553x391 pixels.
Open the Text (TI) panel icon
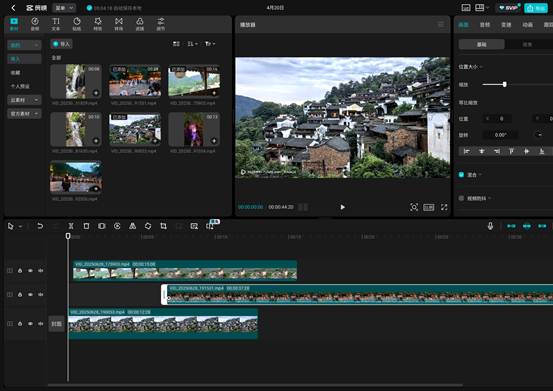tap(56, 24)
